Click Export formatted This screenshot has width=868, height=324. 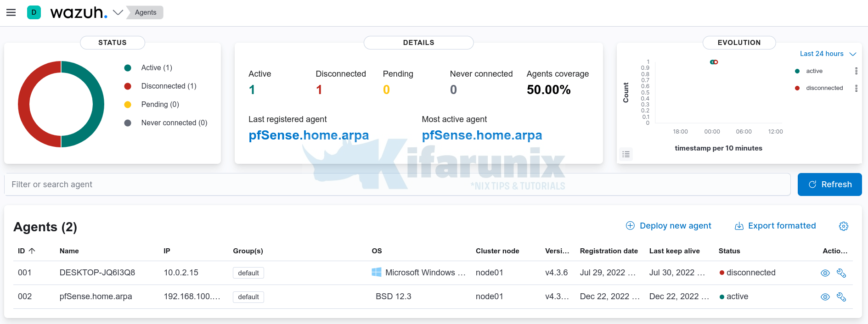point(775,226)
